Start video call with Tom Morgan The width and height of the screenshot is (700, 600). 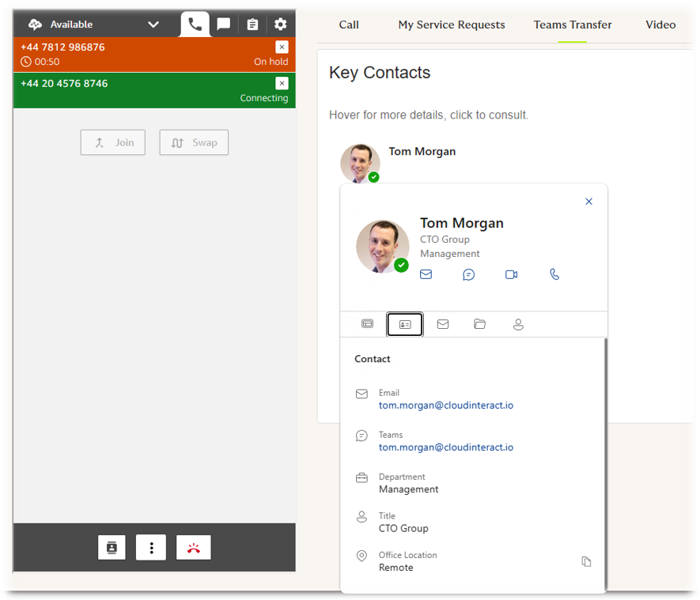tap(511, 274)
